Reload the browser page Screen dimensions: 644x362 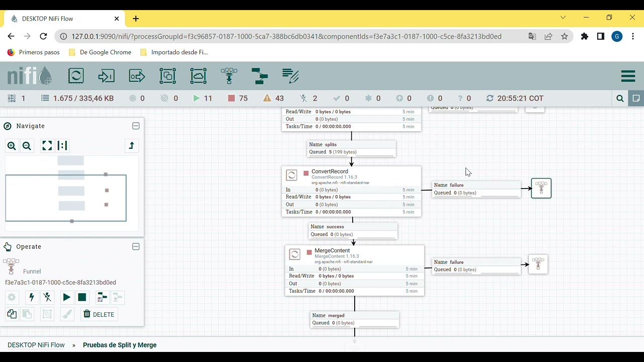click(43, 36)
